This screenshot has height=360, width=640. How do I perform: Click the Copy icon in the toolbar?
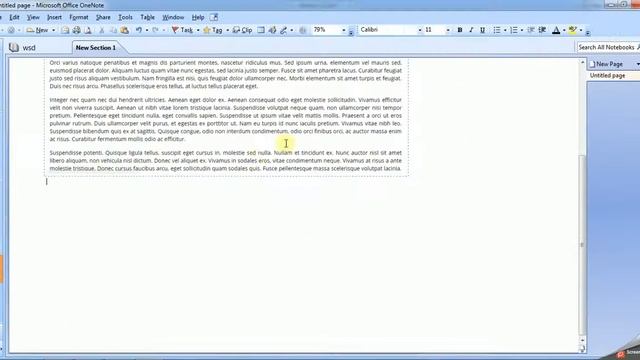[113, 30]
